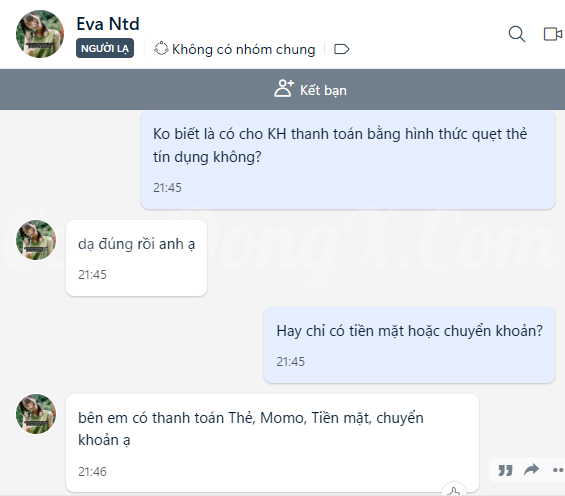565x496 pixels.
Task: Start a video call with Eva Ntd
Action: 553,34
